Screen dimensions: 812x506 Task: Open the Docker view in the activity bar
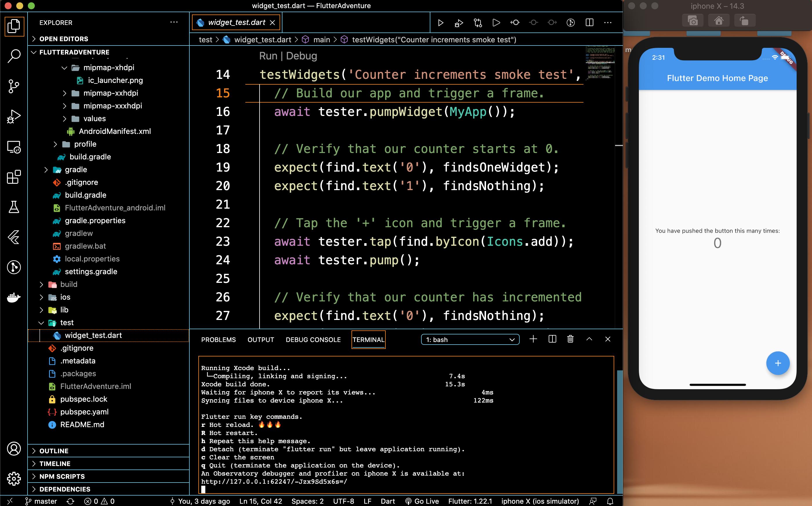pos(14,297)
